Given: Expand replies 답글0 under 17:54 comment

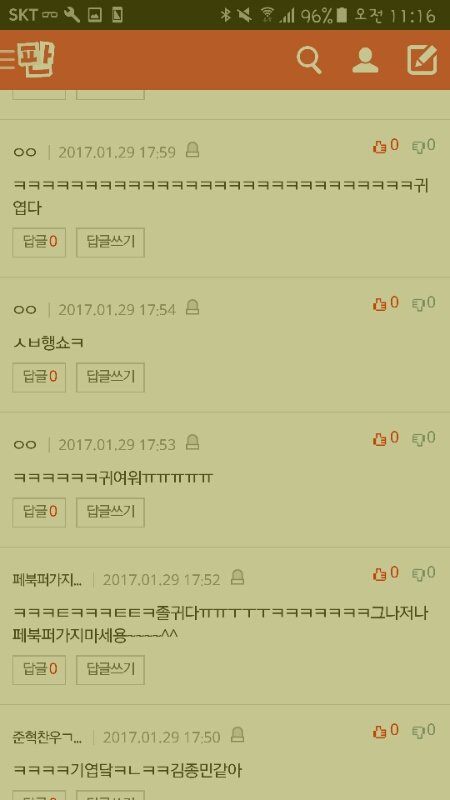Looking at the screenshot, I should [39, 378].
